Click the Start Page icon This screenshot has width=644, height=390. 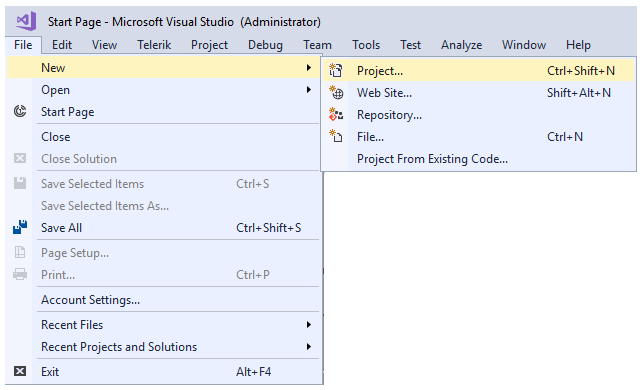point(20,111)
